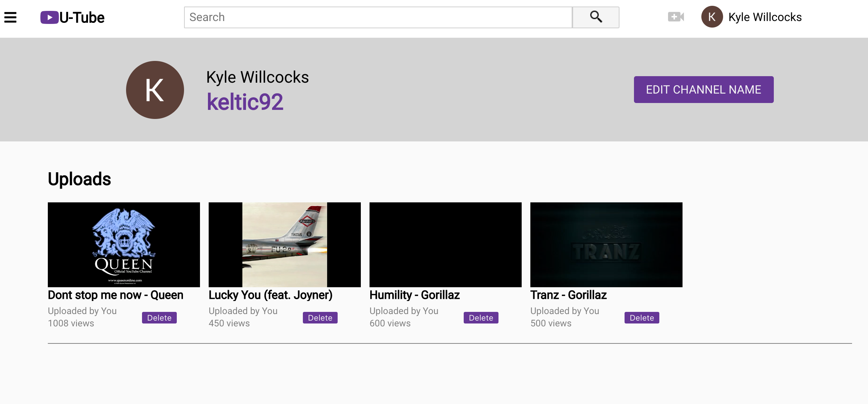Click title Humility - Gorillaz
The image size is (868, 404).
[414, 295]
